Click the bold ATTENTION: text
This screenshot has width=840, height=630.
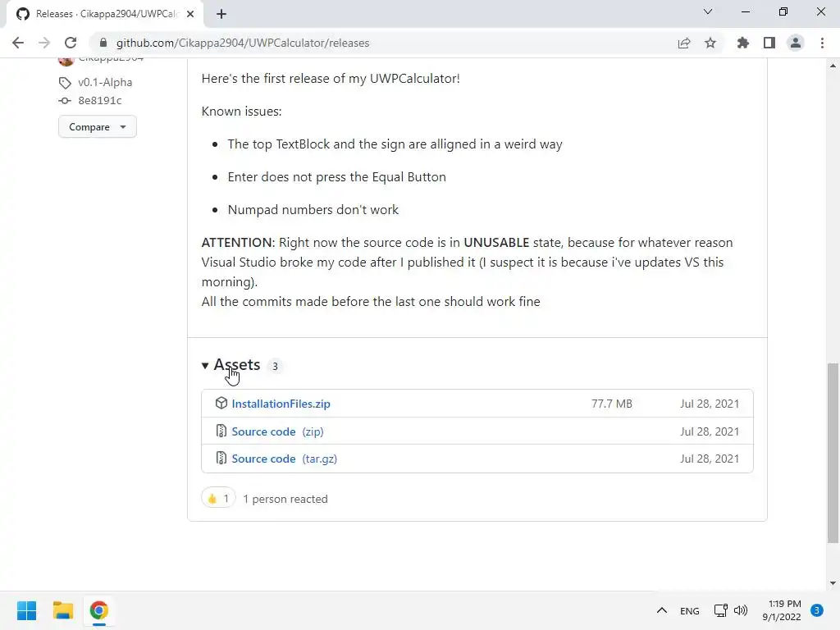click(239, 243)
